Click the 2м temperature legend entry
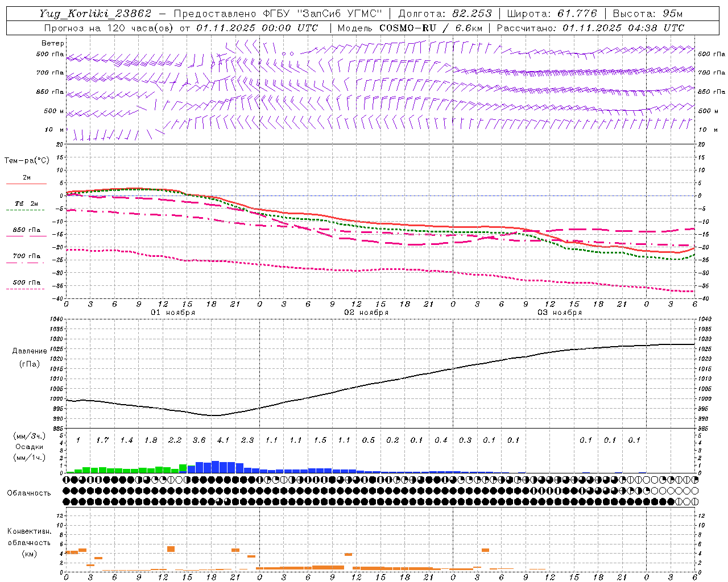Viewport: 728px width, 582px height. [27, 177]
